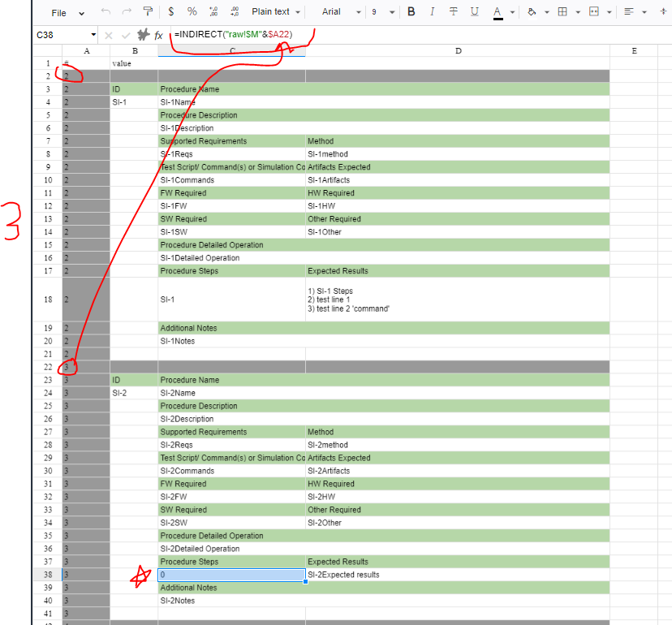Viewport: 672px width, 625px height.
Task: Click the function wizard icon
Action: (143, 35)
